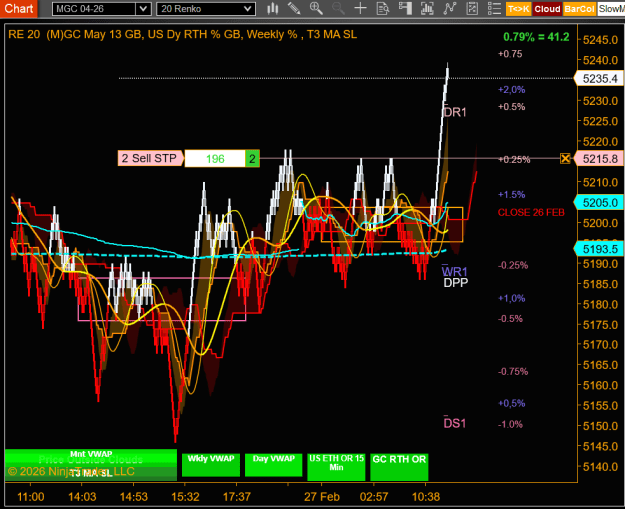Click the 27 Feb date axis label

[x=322, y=497]
